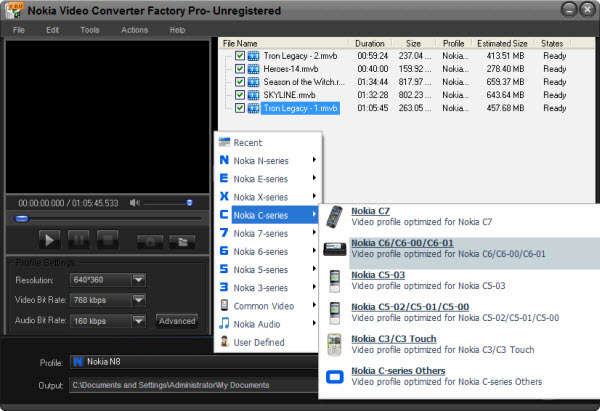
Task: Click the Nokia 5-series '5' icon
Action: [224, 269]
